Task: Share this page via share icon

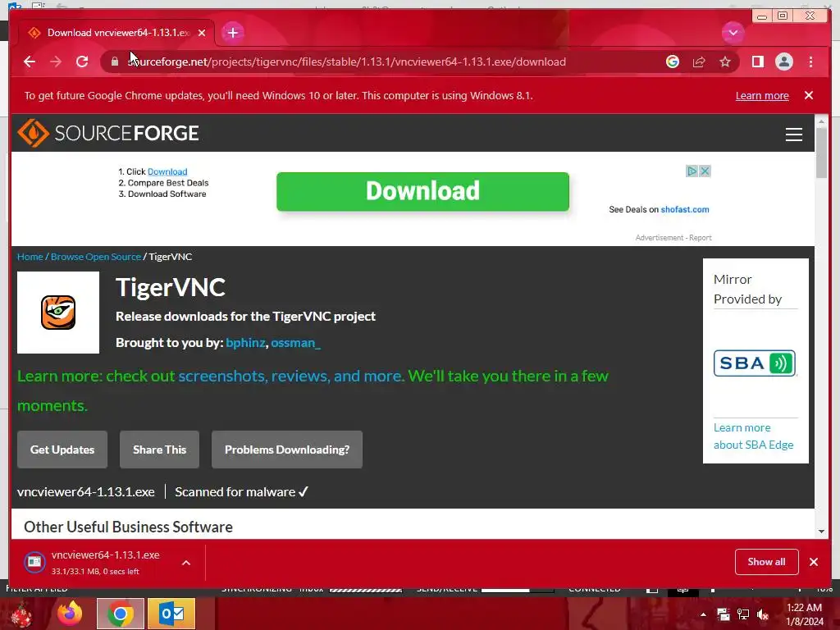Action: click(x=699, y=62)
